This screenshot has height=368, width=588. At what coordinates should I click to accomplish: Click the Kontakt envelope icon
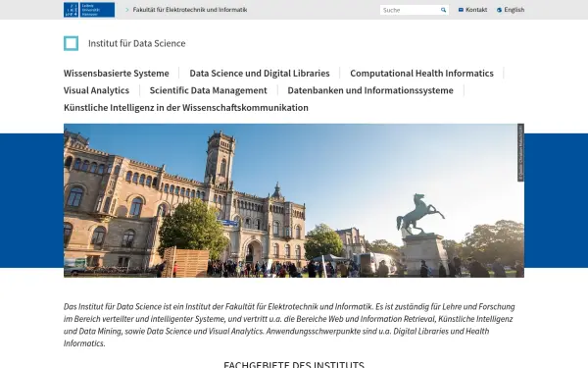point(461,10)
